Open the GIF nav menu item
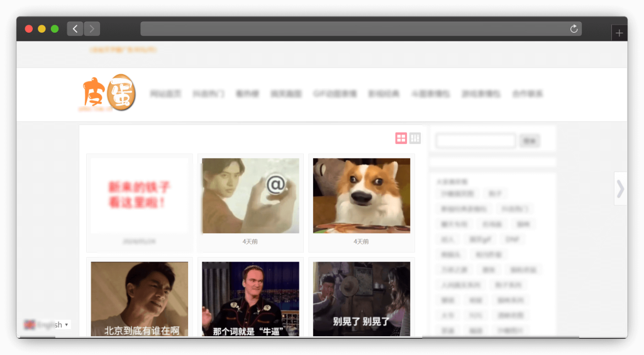This screenshot has height=355, width=644. (x=335, y=94)
